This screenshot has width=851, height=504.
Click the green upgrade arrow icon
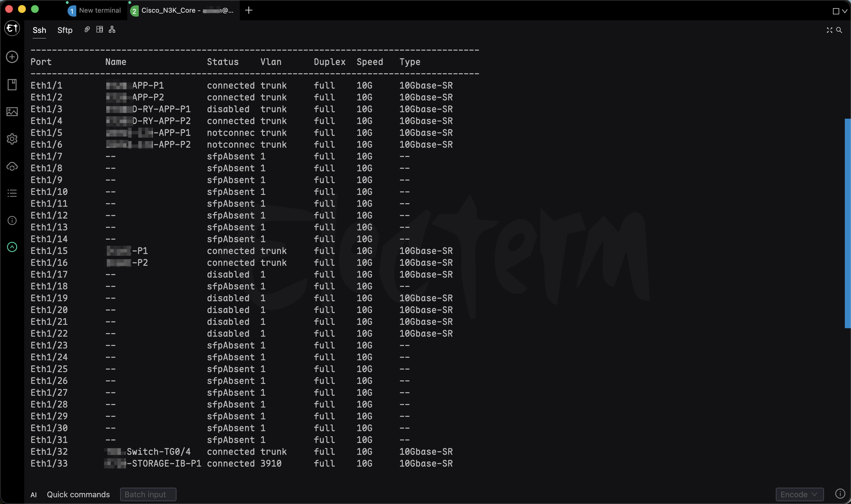click(x=12, y=247)
